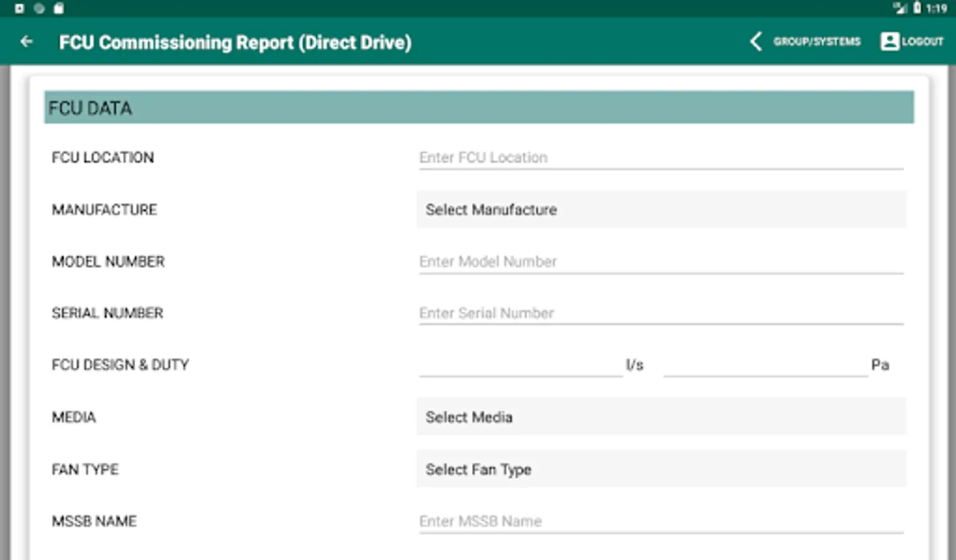
Task: Click the FCU DATA section header
Action: [x=479, y=108]
